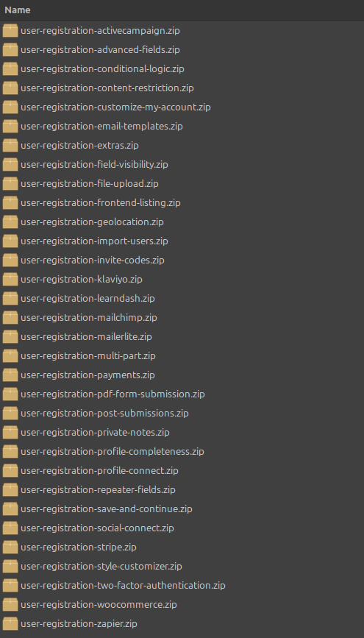Select file name user-registration-extras.zip
Image resolution: width=364 pixels, height=638 pixels.
click(79, 145)
